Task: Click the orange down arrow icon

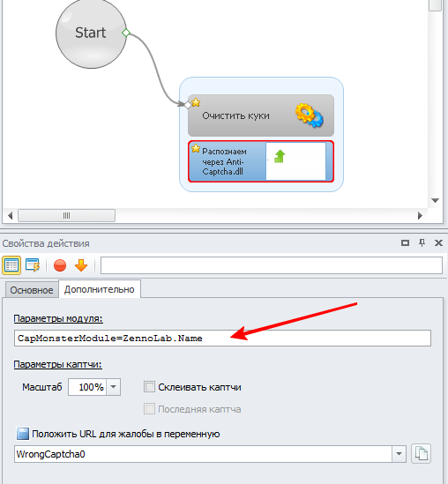Action: 81,265
